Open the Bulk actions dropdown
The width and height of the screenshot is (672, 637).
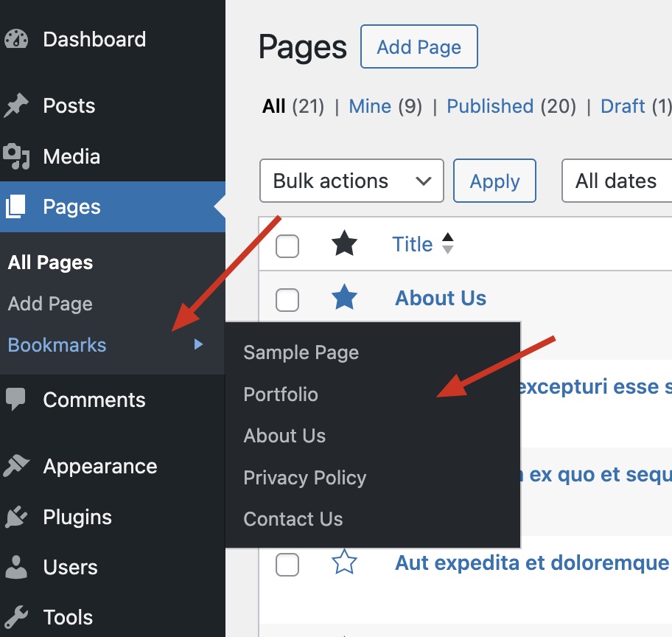[x=351, y=181]
